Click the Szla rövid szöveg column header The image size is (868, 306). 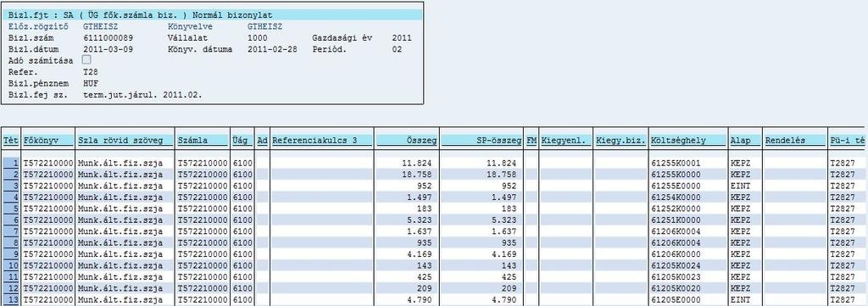(x=125, y=141)
